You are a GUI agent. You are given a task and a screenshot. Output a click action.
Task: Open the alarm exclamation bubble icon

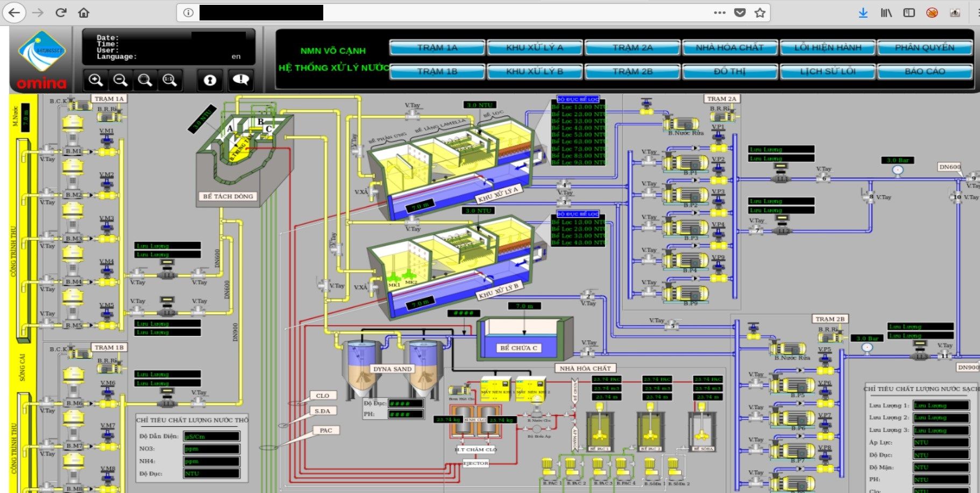point(240,80)
